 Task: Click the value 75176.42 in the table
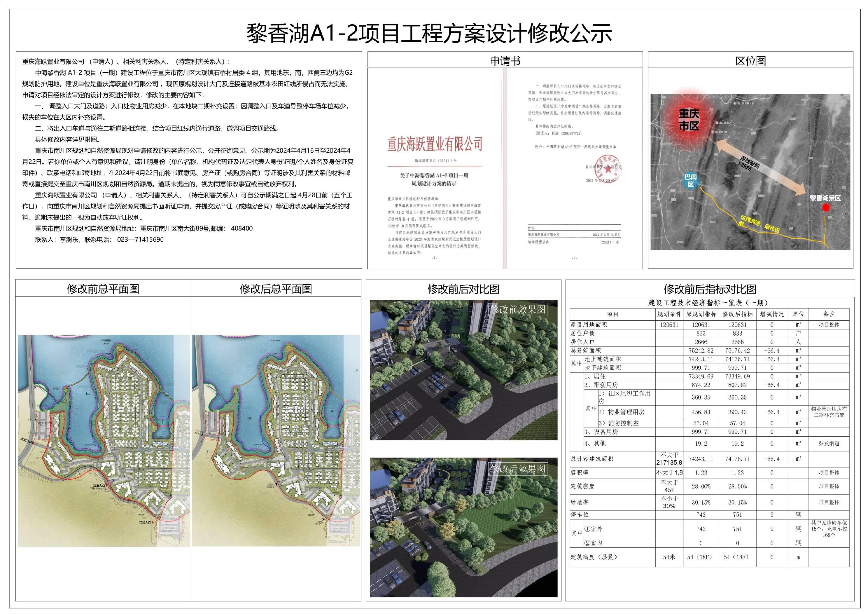(x=738, y=351)
